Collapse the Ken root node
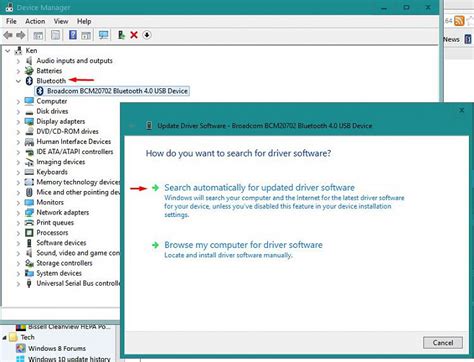Screen dimensions: 474x362 click(7, 51)
